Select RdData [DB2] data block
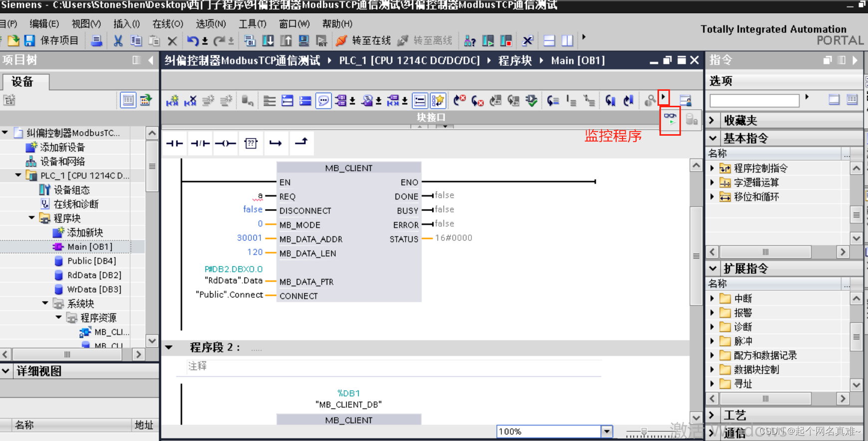The width and height of the screenshot is (868, 441). tap(94, 275)
